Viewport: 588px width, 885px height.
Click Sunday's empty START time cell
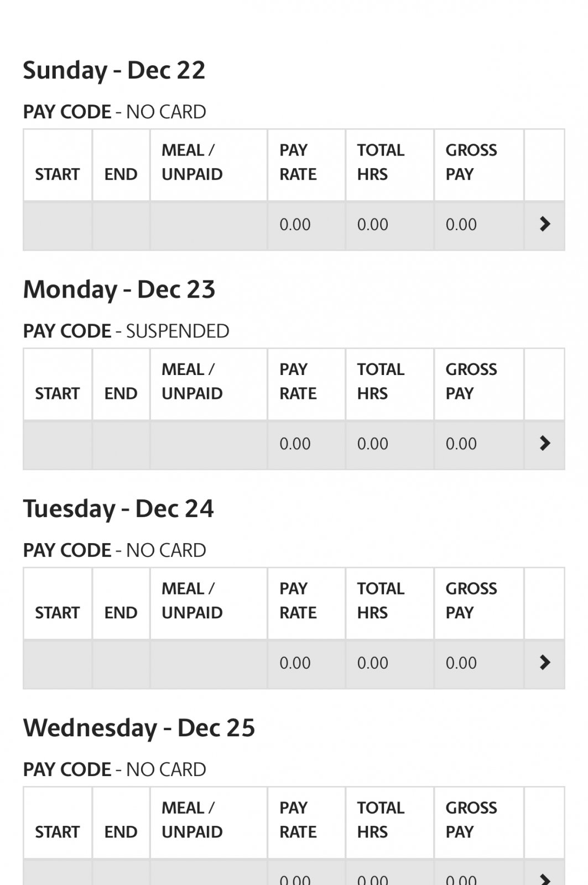[58, 226]
